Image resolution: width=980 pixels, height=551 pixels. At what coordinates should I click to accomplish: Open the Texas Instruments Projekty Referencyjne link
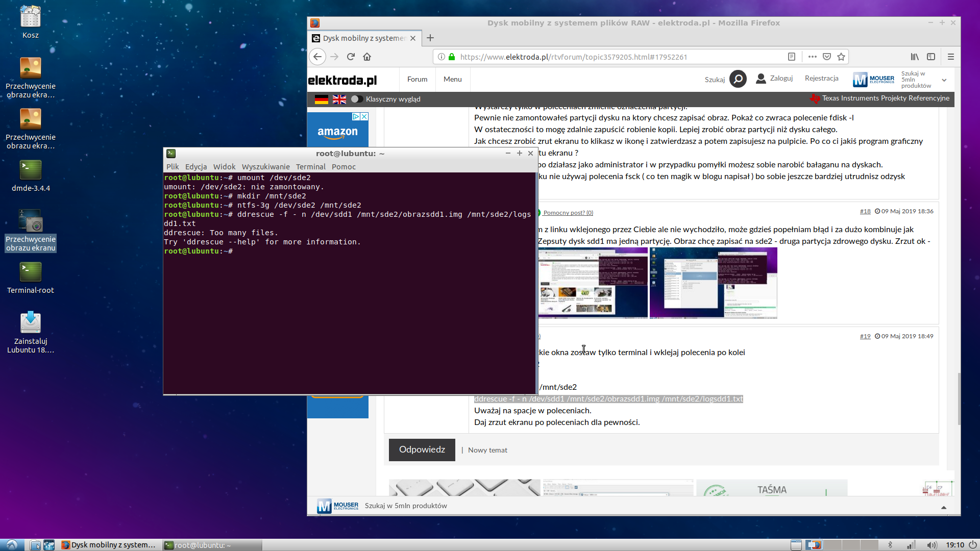click(x=886, y=98)
